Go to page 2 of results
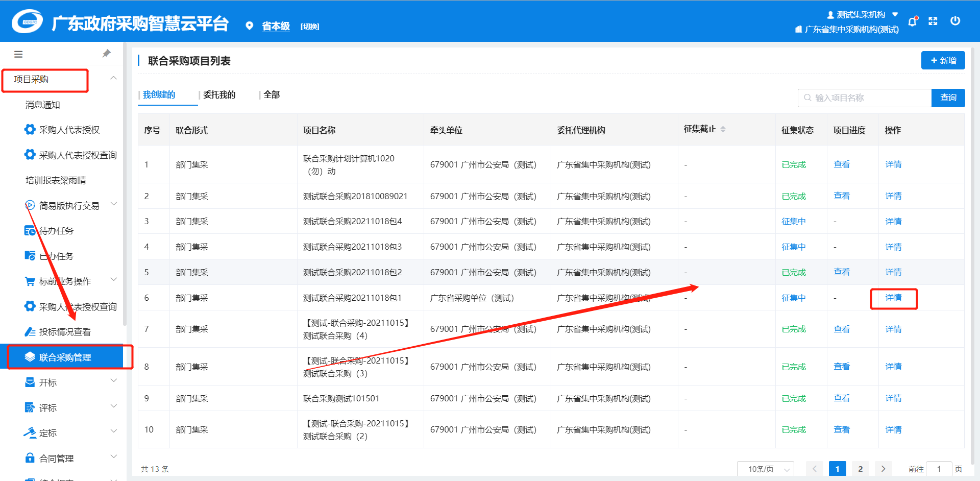The height and width of the screenshot is (481, 980). (860, 469)
